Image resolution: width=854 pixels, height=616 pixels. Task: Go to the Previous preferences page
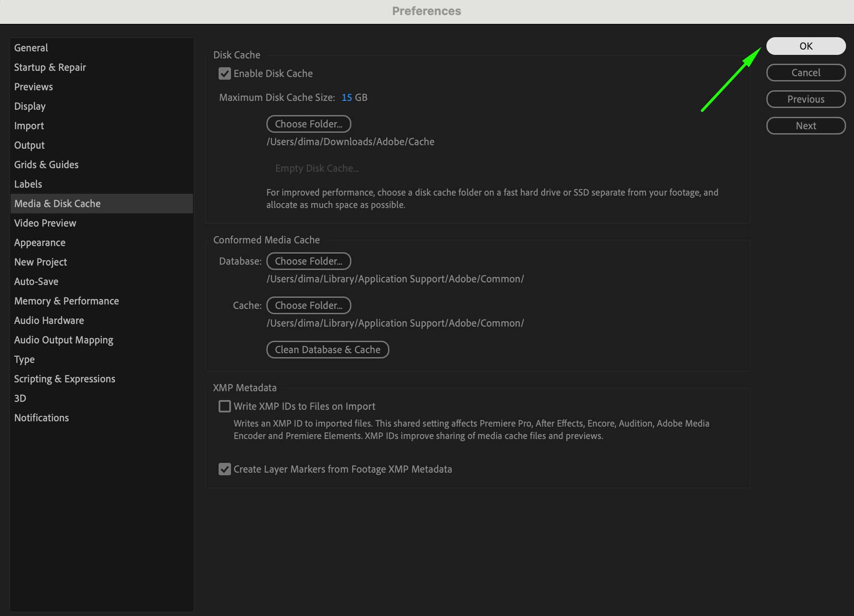click(x=805, y=99)
